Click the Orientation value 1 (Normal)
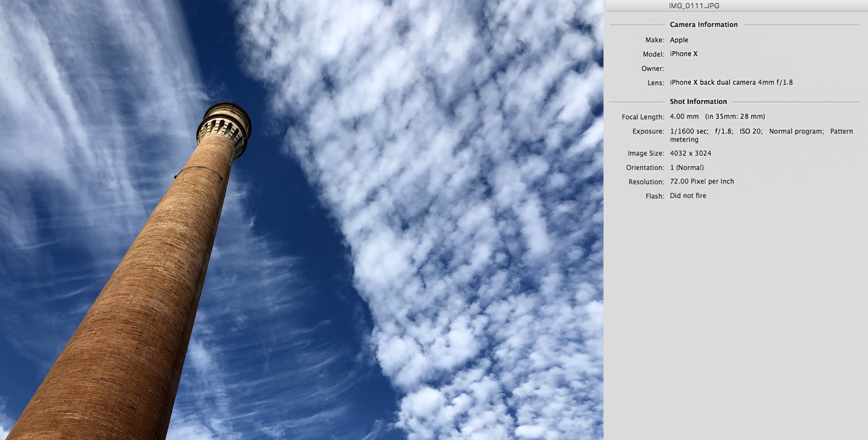 pyautogui.click(x=686, y=167)
